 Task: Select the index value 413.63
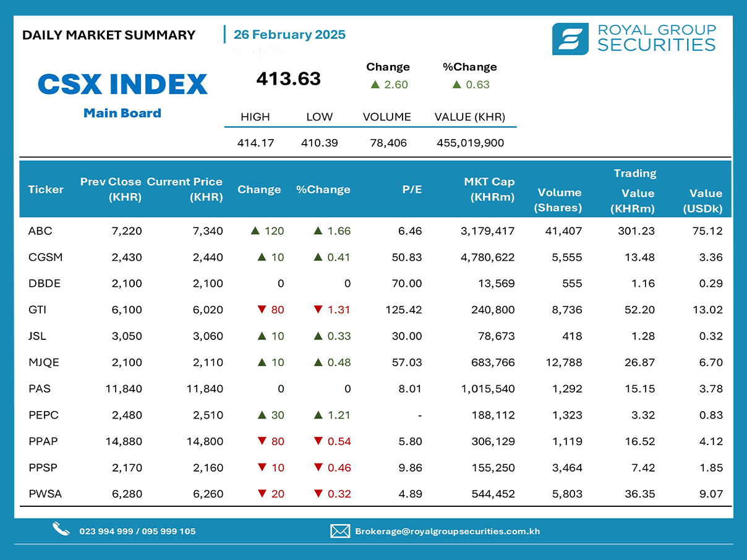(x=289, y=78)
